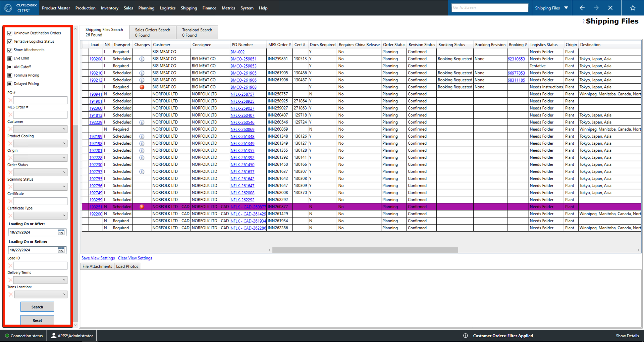The height and width of the screenshot is (342, 644).
Task: Click the grid's horizontal scrollbar
Action: pyautogui.click(x=365, y=250)
